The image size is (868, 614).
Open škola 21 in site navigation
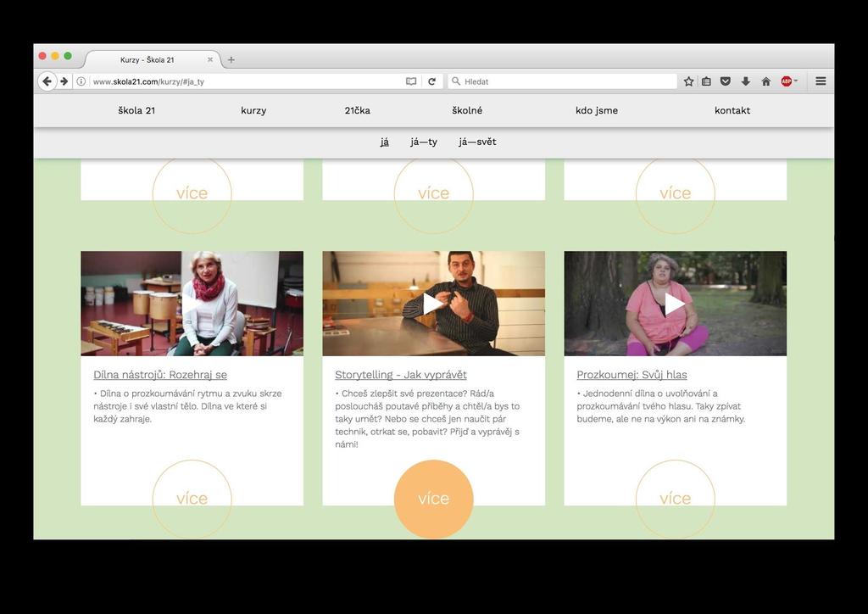coord(136,110)
